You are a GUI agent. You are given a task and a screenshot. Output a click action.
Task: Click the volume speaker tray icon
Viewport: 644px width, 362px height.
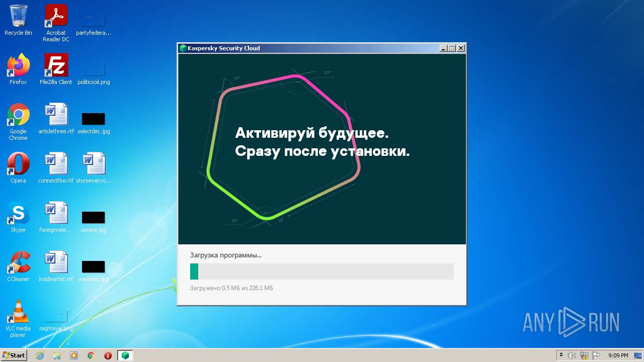point(572,355)
